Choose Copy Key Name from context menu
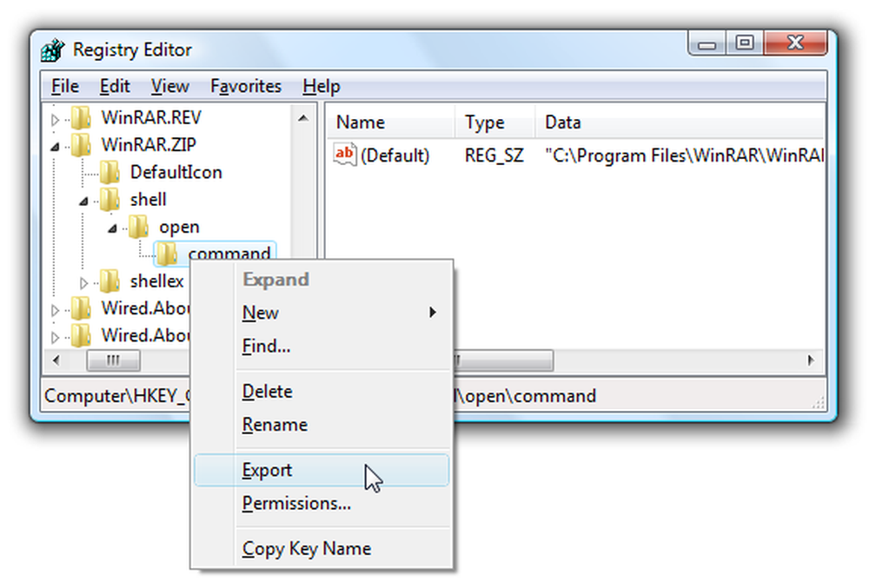Viewport: 869px width, 588px height. (x=322, y=549)
